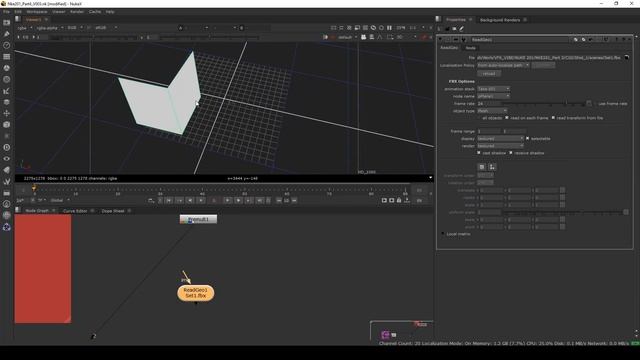
Task: Open the Merge nodes toolbar menu
Action: tap(7, 102)
